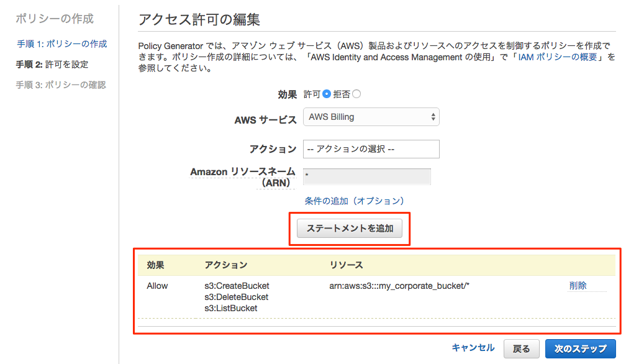Choose the 拒否 effect radio button
Screen dimensions: 626x364
click(x=356, y=94)
